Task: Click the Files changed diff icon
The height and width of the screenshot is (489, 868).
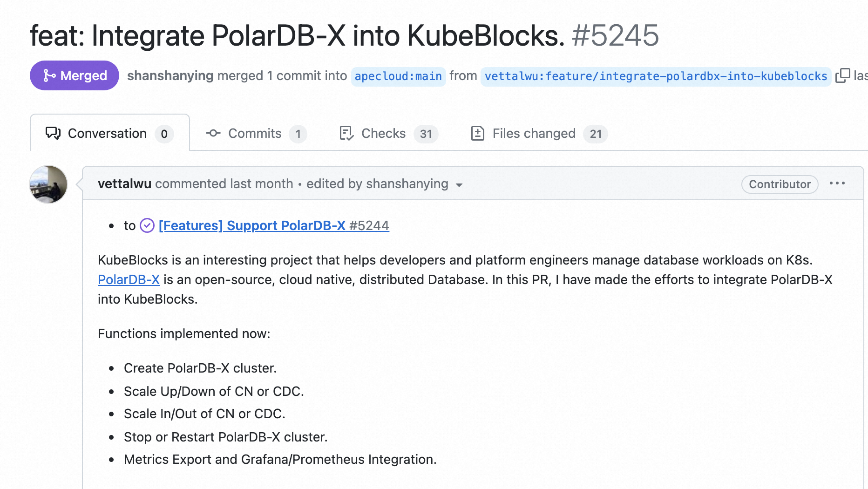Action: pyautogui.click(x=478, y=134)
